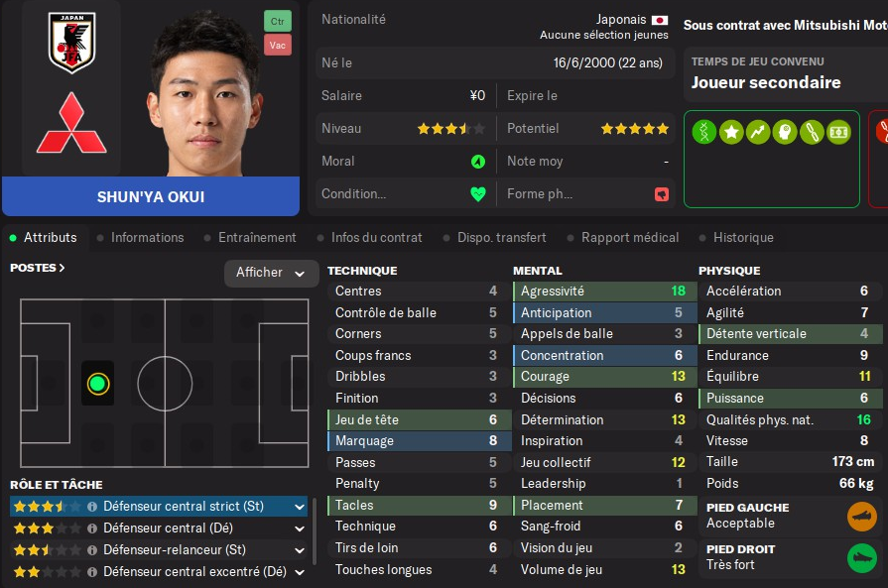Viewport: 888px width, 588px height.
Task: Click the chain link trait icon
Action: coord(812,132)
